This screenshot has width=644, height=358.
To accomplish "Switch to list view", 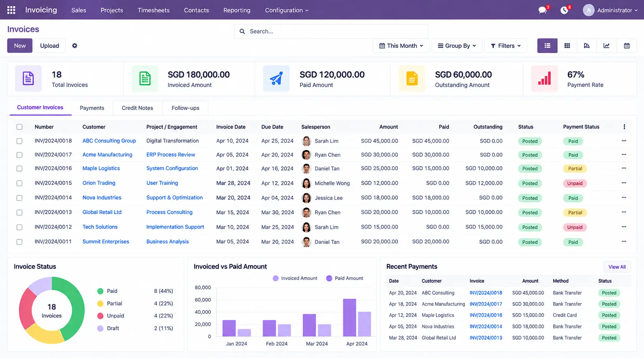I will click(547, 46).
